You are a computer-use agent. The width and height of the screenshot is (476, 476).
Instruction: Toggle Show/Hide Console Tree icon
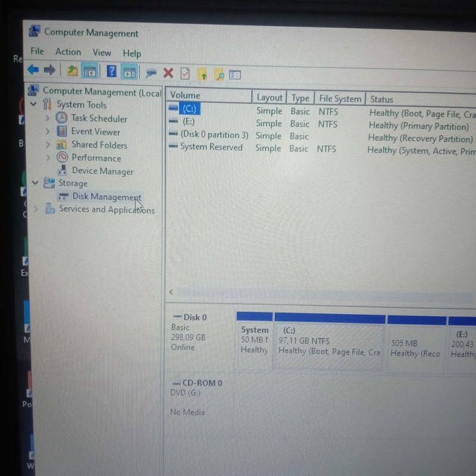coord(90,71)
